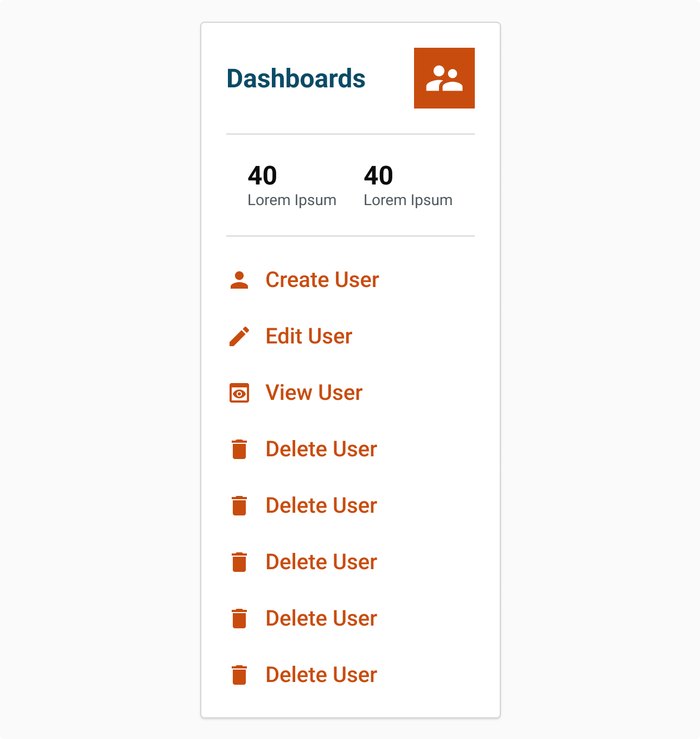Viewport: 700px width, 739px height.
Task: Click the last trash can icon
Action: pyautogui.click(x=239, y=675)
